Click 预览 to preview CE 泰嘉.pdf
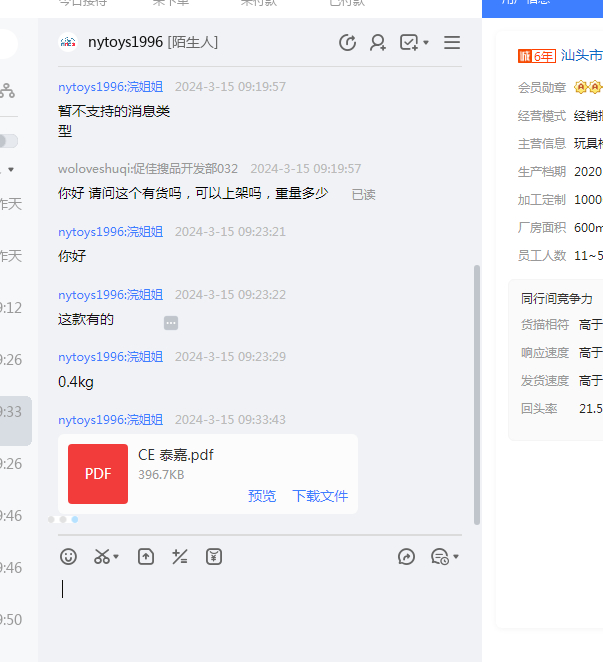603x662 pixels. pos(262,496)
